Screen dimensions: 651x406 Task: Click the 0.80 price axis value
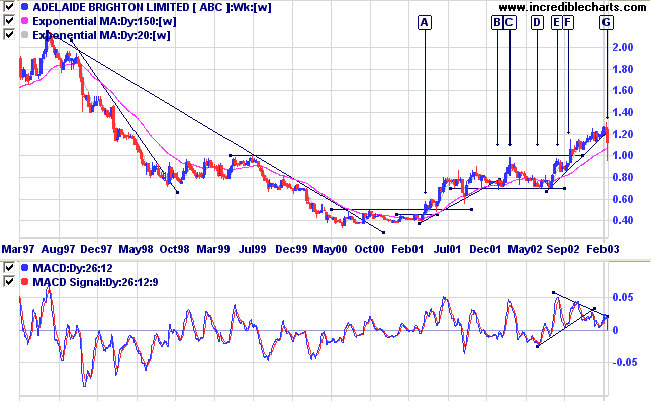point(623,177)
